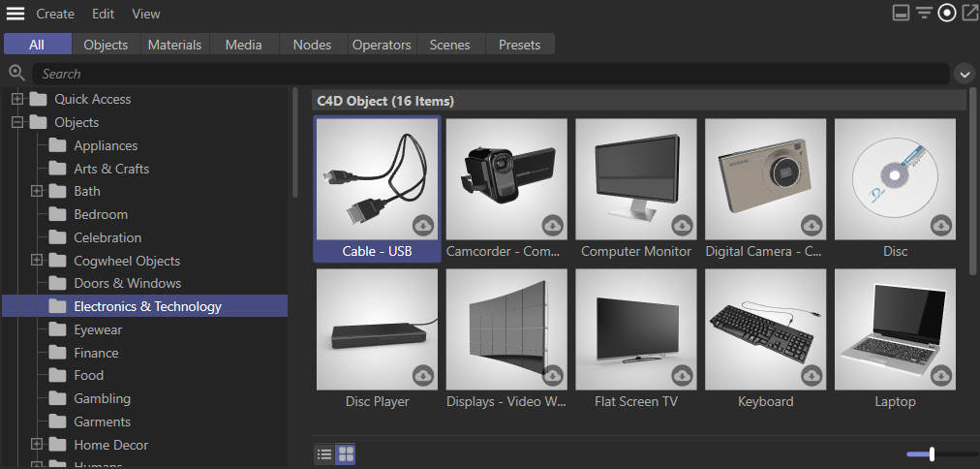Image resolution: width=980 pixels, height=469 pixels.
Task: Click the details area panel icon
Action: (901, 13)
